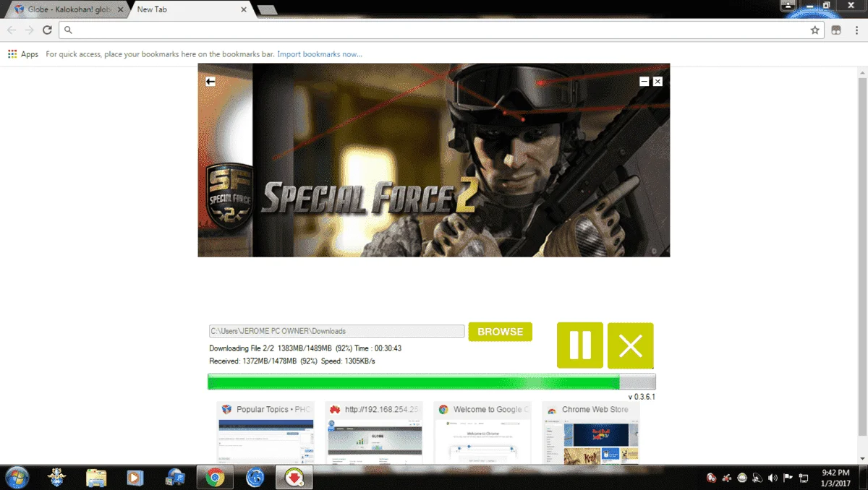Cancel the download with the X button
The image size is (868, 490).
point(631,345)
